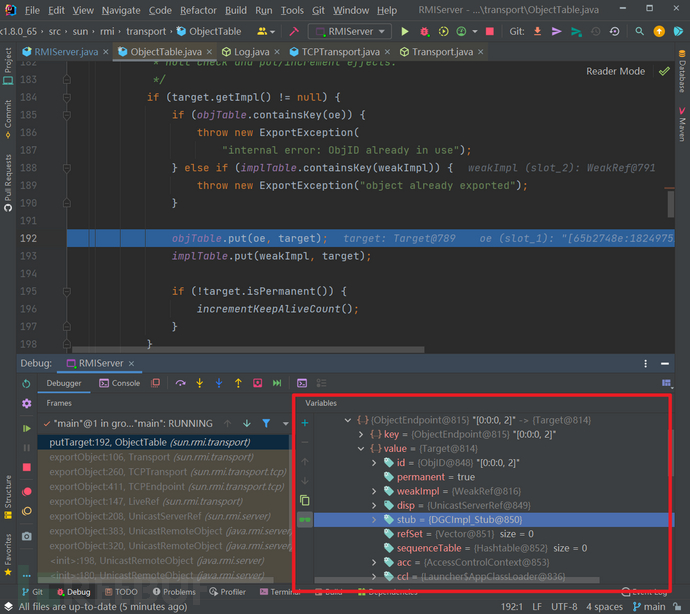This screenshot has width=690, height=614.
Task: Copy variable value icon
Action: (305, 500)
